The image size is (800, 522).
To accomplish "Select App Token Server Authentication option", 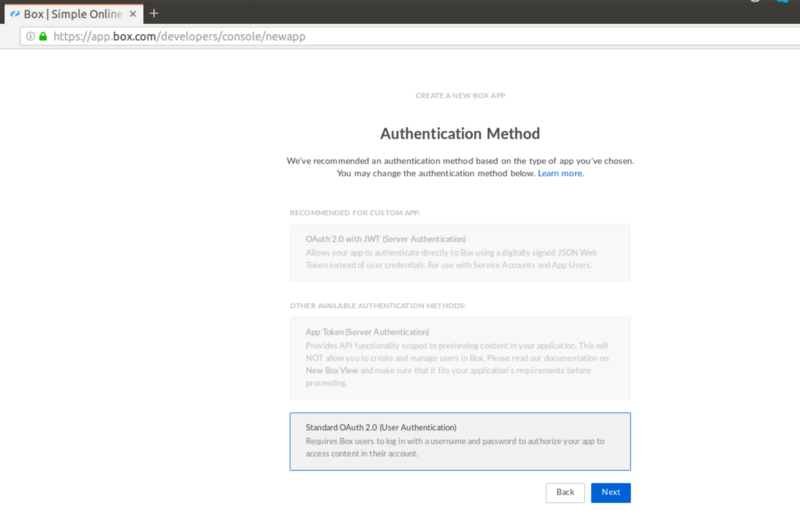I will pos(460,358).
